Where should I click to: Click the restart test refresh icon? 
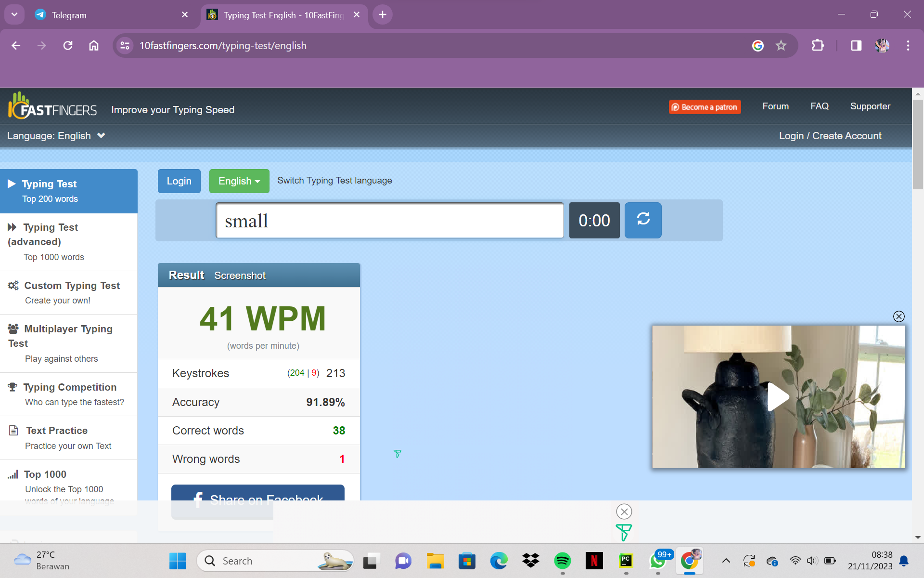643,220
